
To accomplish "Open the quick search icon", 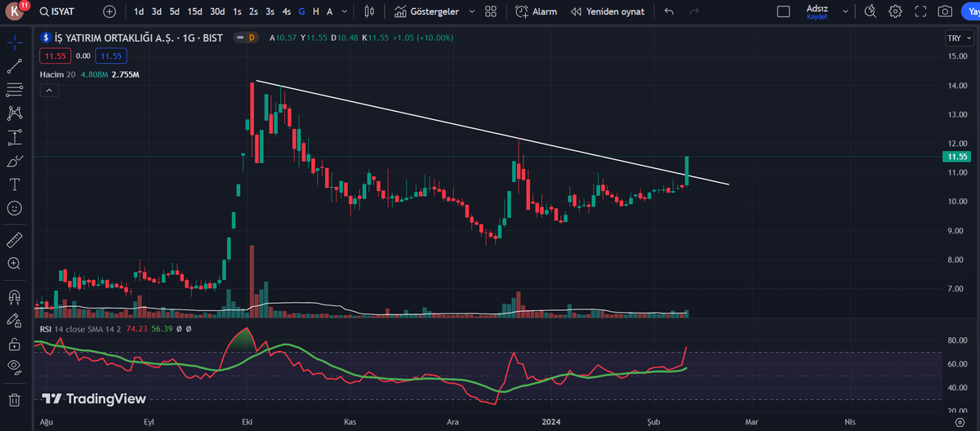I will (x=871, y=11).
